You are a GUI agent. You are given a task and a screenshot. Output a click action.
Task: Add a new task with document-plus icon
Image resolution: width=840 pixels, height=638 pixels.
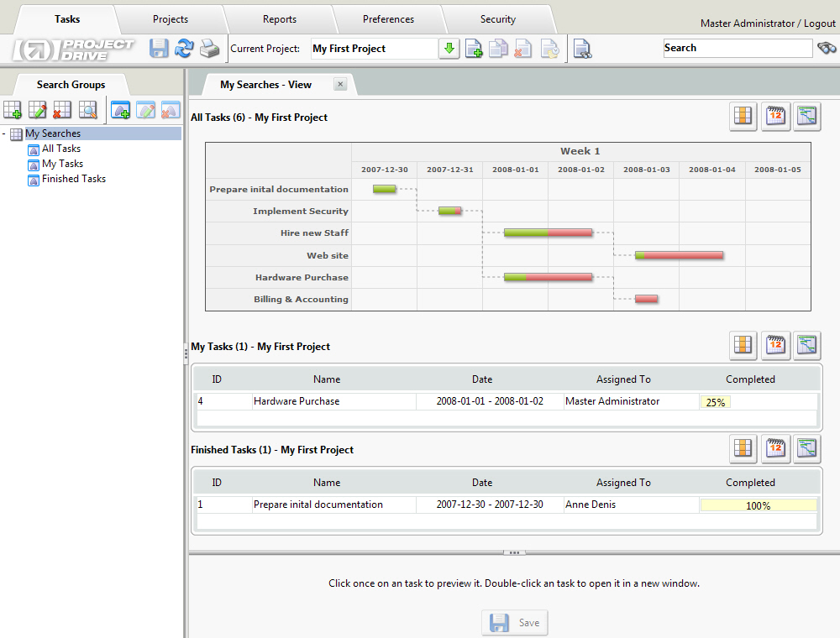point(474,49)
